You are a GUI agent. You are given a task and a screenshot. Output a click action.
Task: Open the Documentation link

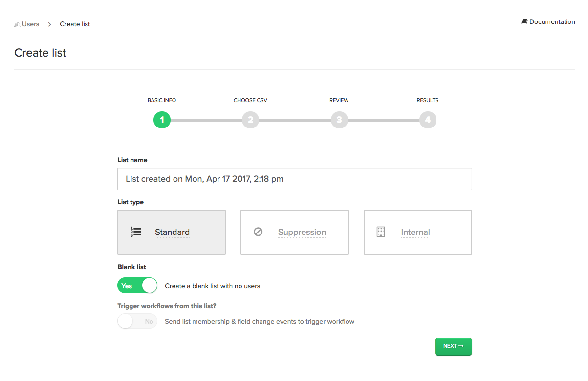pos(548,21)
